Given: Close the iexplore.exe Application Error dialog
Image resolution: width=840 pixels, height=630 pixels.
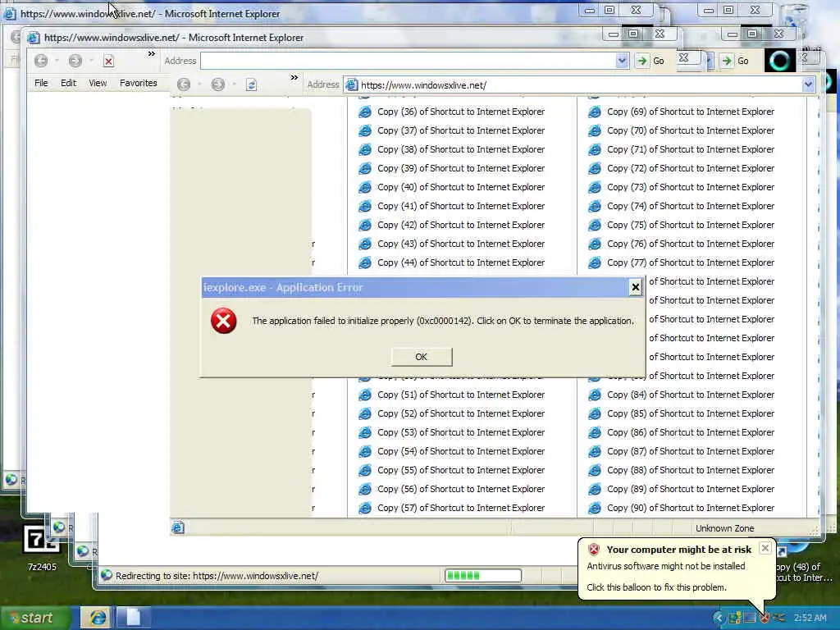Looking at the screenshot, I should click(x=636, y=288).
